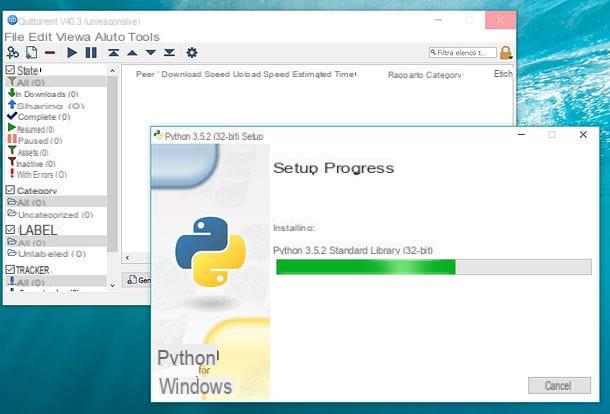Select All (0) under State

(56, 82)
